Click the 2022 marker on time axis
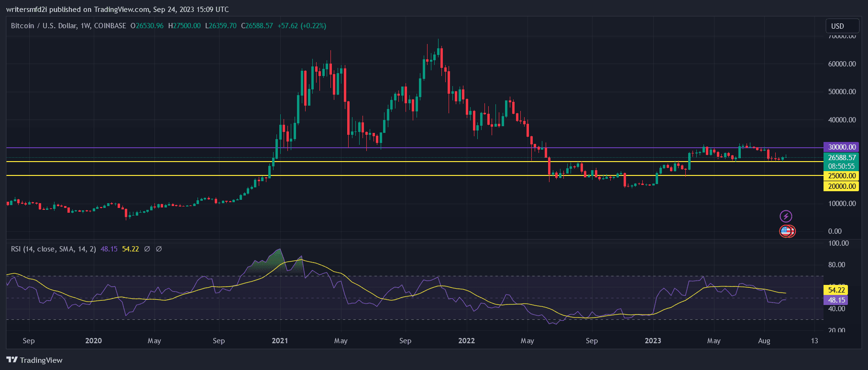The width and height of the screenshot is (868, 370). [466, 341]
